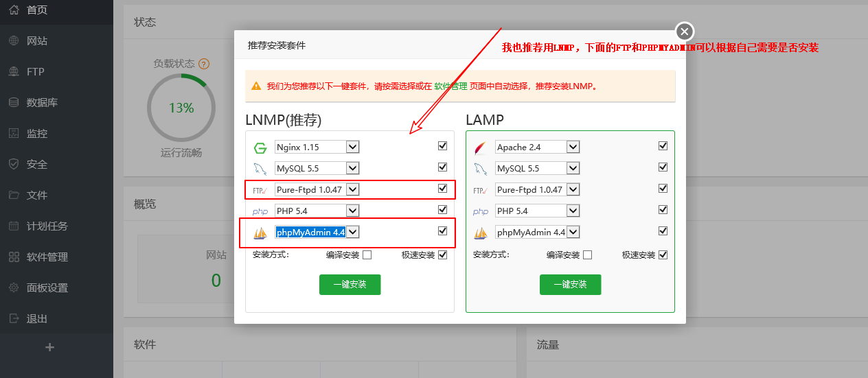Click the Nginx logo icon in LNMP

click(260, 147)
